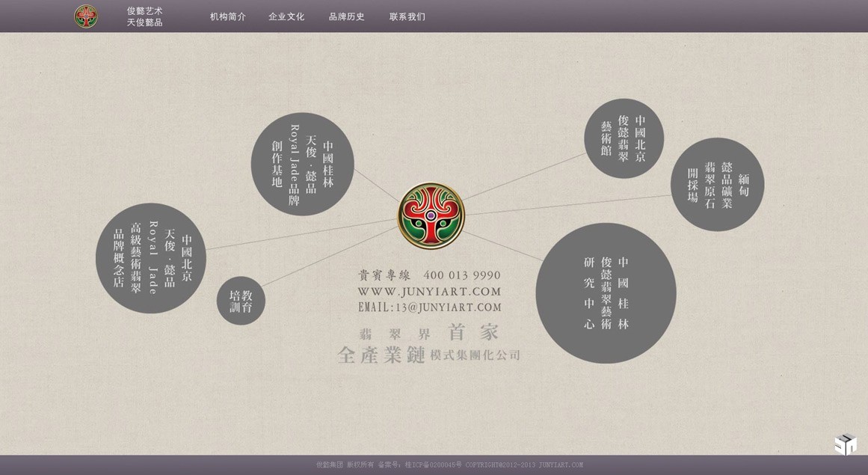Click the WWW.JUNYIART.COM website address

click(x=429, y=292)
